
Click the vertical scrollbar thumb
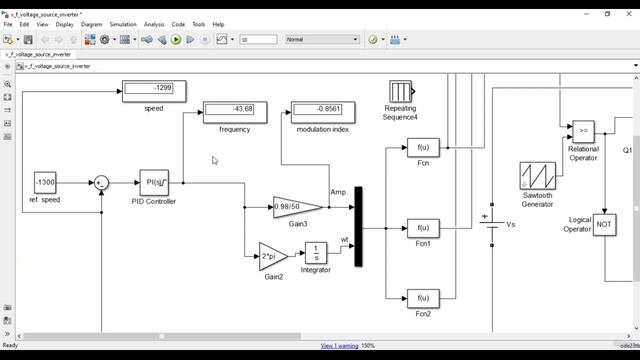[x=636, y=208]
